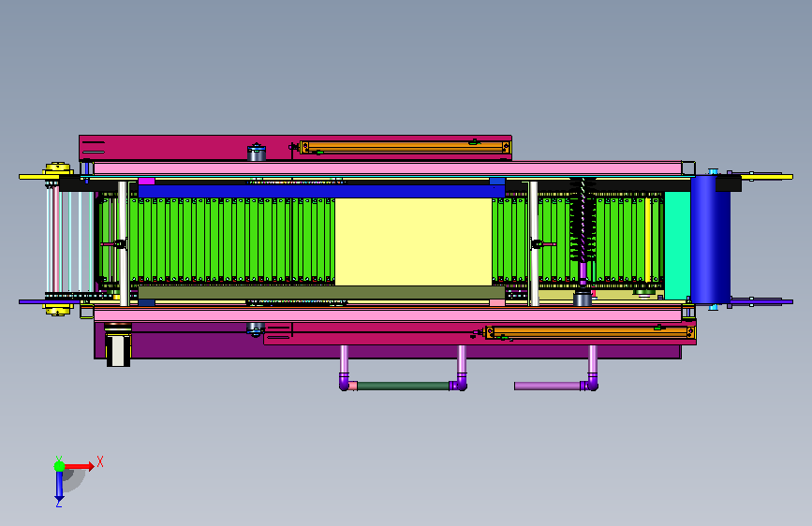
Task: Select the upper pink rail beam
Action: (388, 168)
